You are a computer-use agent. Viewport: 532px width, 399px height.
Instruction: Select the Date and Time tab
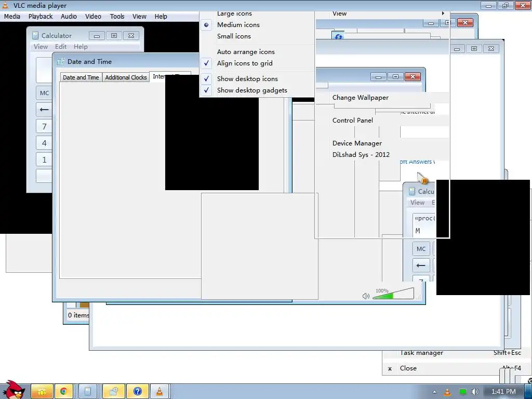(x=81, y=77)
